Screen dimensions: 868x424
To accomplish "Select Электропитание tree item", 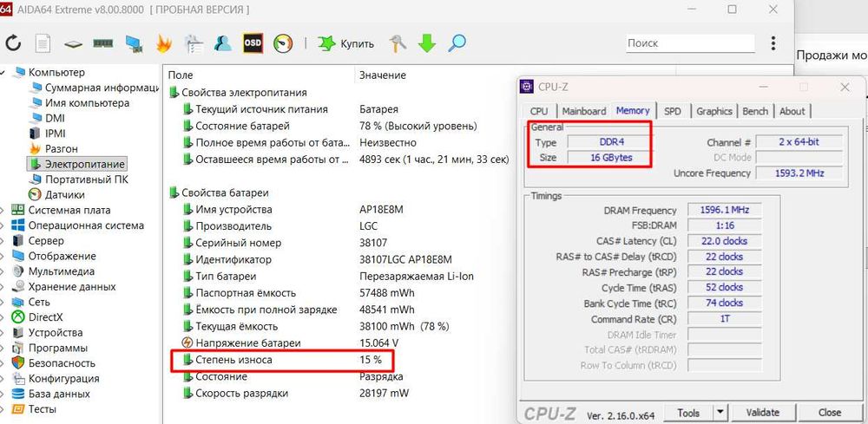I will click(77, 164).
